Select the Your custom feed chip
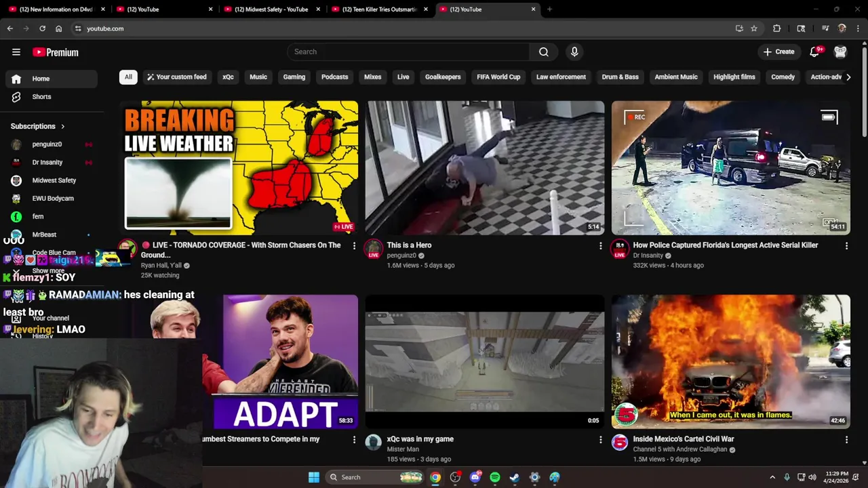Screen dimensions: 868x488 tap(176, 77)
